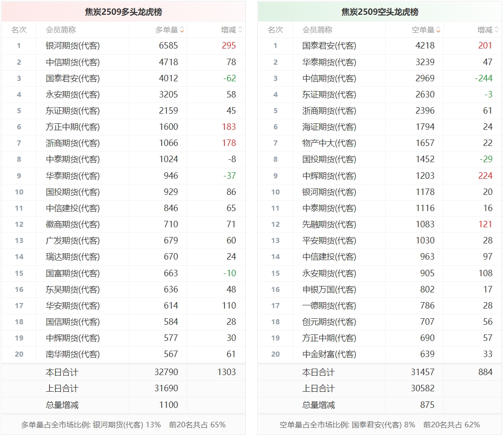The width and height of the screenshot is (504, 437).
Task: Select 浙商期货(代客) in the long table rank 7
Action: pyautogui.click(x=73, y=143)
